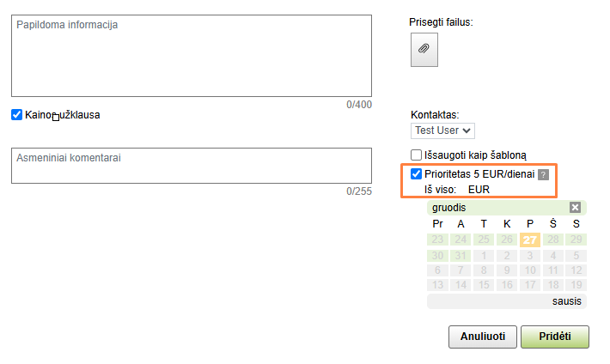Select day 23 in the calendar
The height and width of the screenshot is (364, 610).
coord(437,240)
